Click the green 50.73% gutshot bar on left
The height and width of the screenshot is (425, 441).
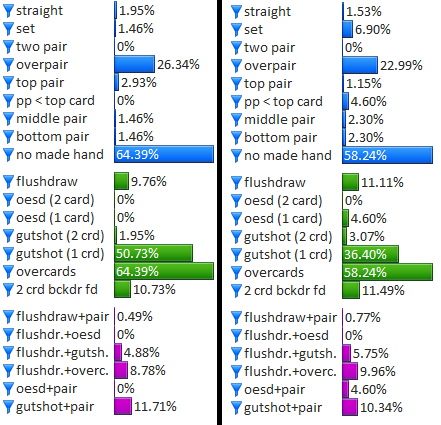coord(153,253)
